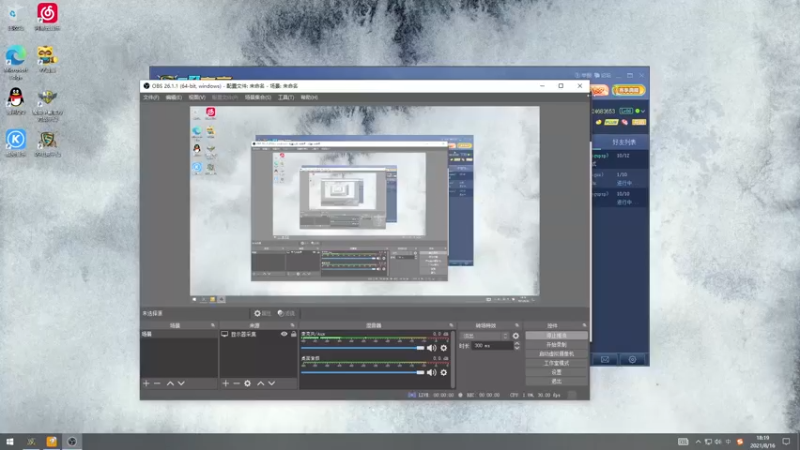Open the Settings button in Controls
The height and width of the screenshot is (450, 800).
coord(556,372)
